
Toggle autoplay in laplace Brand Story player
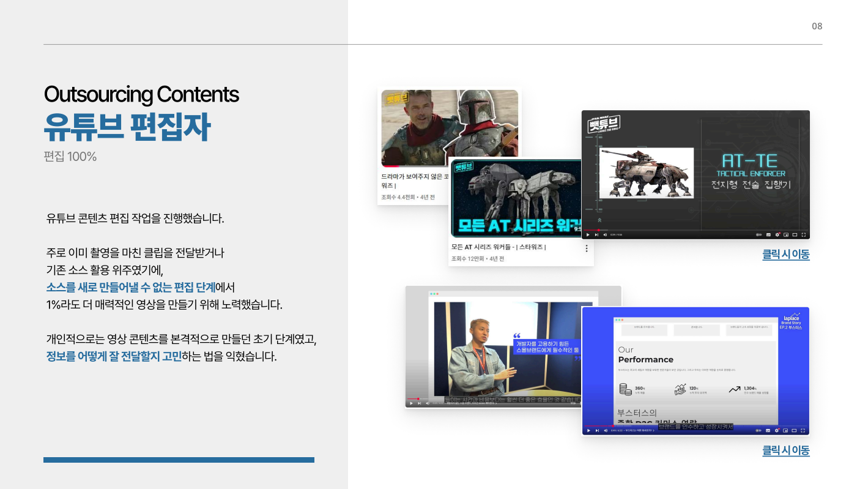click(760, 430)
